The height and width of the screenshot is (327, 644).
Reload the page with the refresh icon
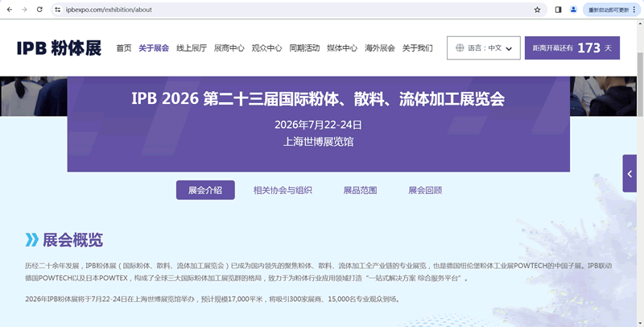point(39,10)
